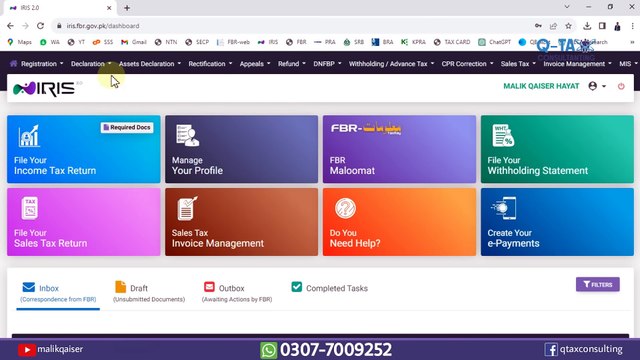Switch to the Draft tab

click(x=149, y=293)
